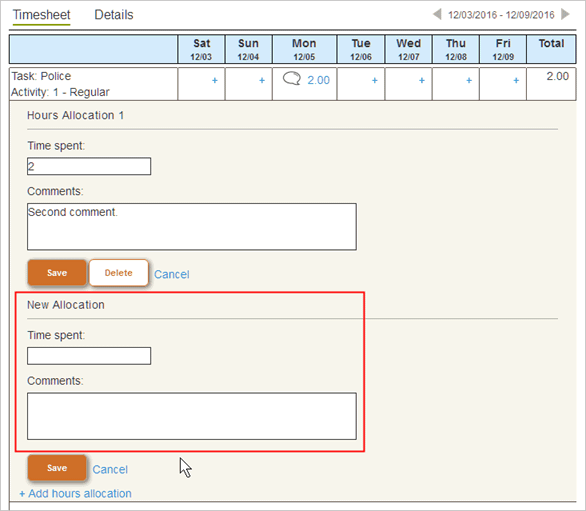Click the New Allocation Comments box
The height and width of the screenshot is (511, 586).
pos(192,416)
